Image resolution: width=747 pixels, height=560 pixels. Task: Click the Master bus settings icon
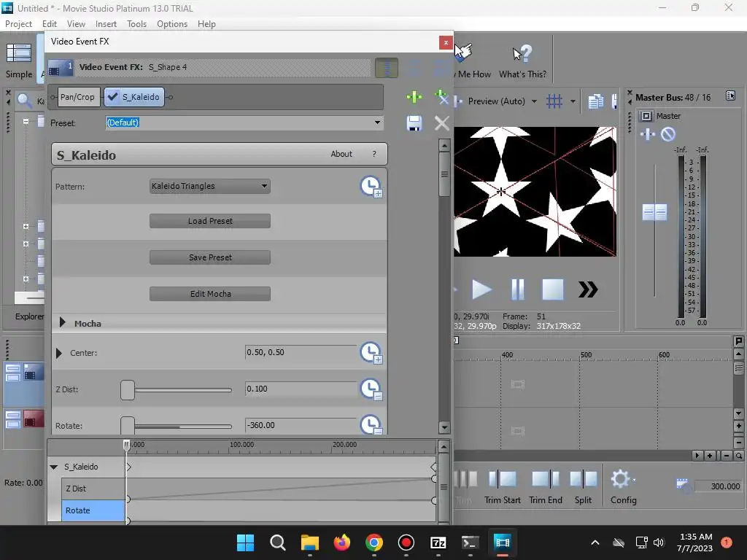[646, 116]
